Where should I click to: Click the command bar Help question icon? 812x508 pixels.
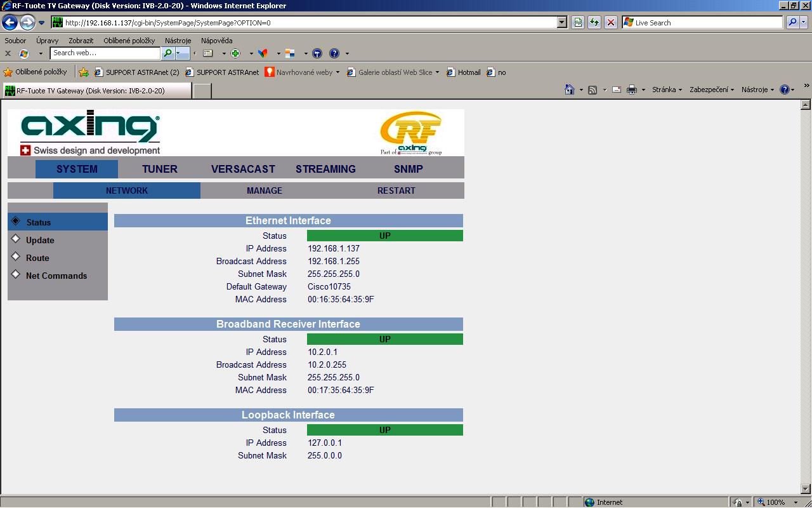click(x=785, y=90)
